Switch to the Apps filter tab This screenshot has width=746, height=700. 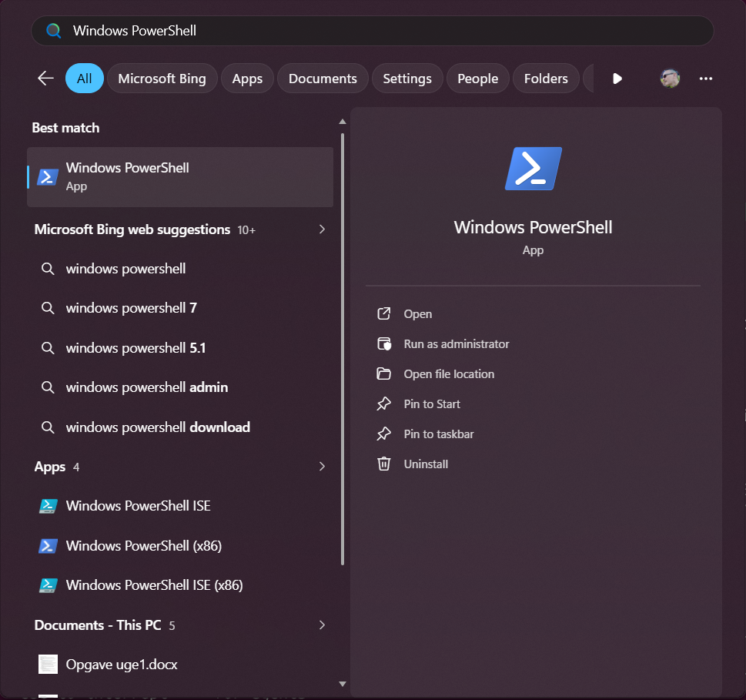tap(247, 79)
